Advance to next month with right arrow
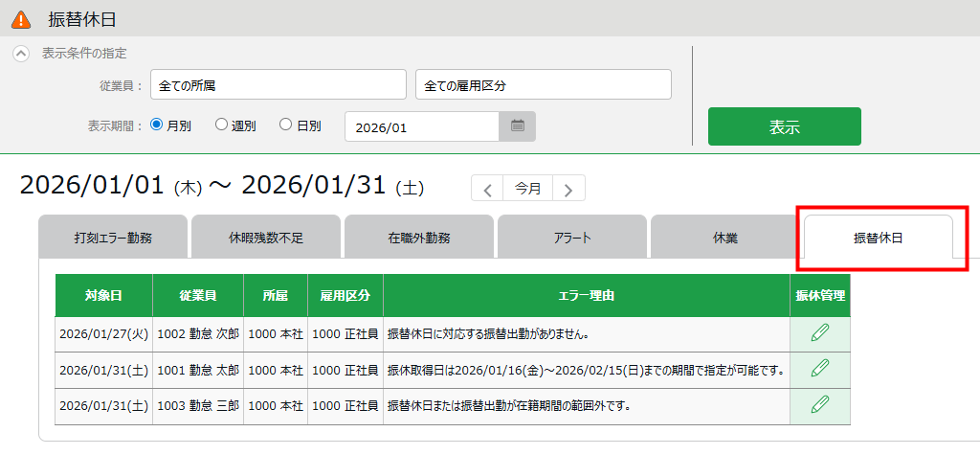 point(568,189)
